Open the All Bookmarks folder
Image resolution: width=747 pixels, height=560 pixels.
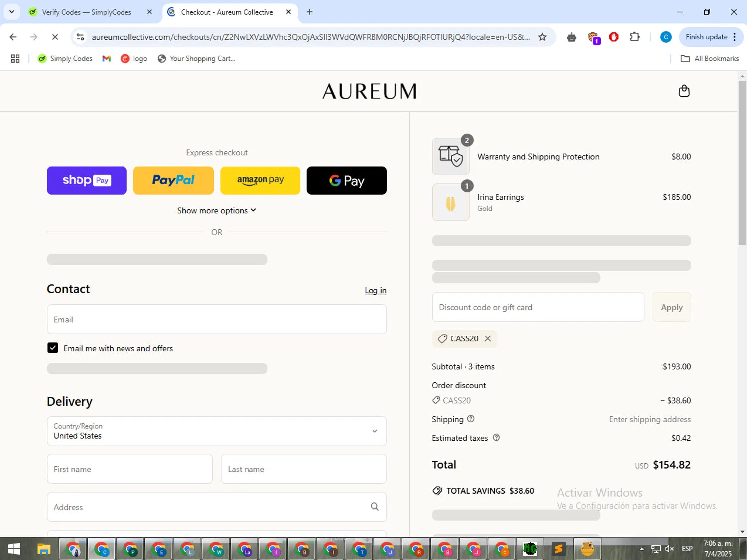coord(709,59)
